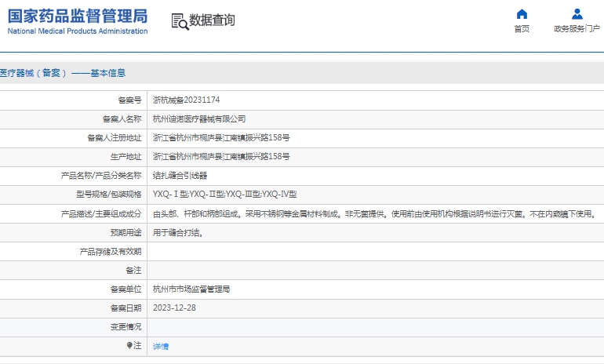Click the 型号规格/包装规格 label
Image resolution: width=604 pixels, height=364 pixels.
point(109,195)
